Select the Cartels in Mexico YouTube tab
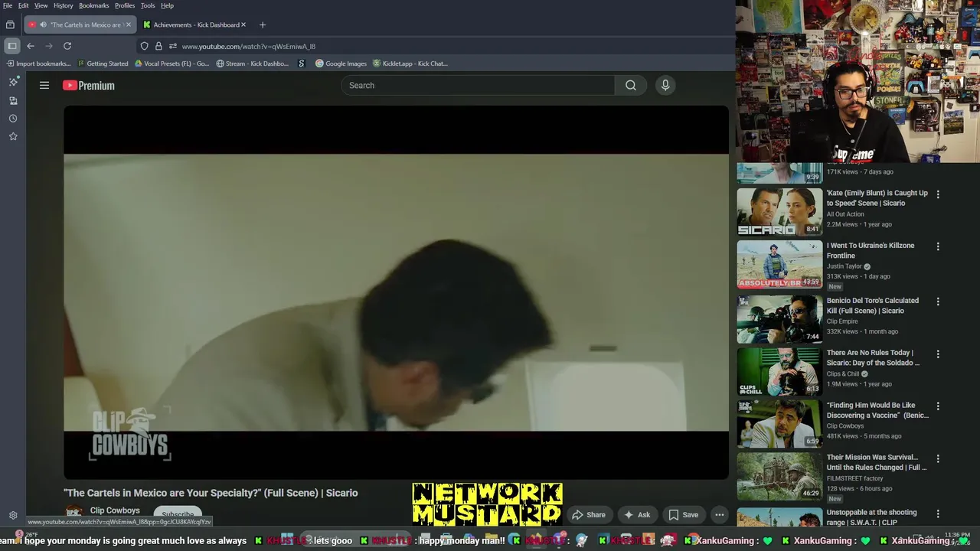Image resolution: width=980 pixels, height=551 pixels. [80, 24]
